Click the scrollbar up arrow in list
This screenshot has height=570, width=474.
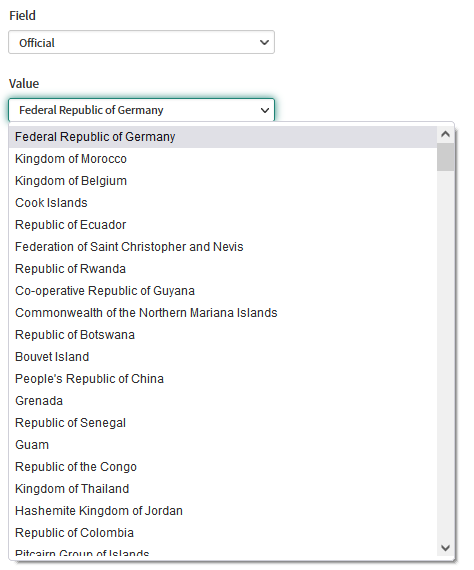[445, 135]
